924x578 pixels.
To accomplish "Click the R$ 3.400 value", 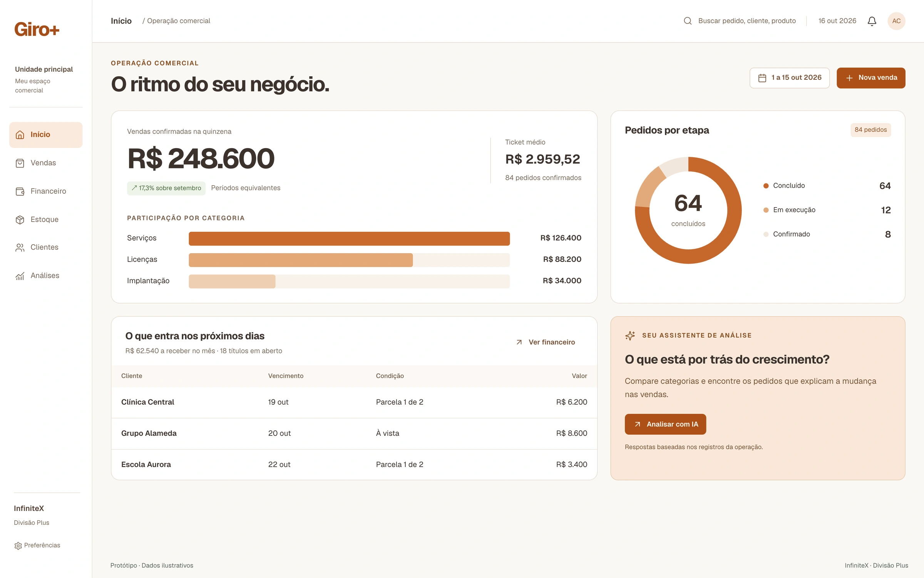I will (572, 465).
